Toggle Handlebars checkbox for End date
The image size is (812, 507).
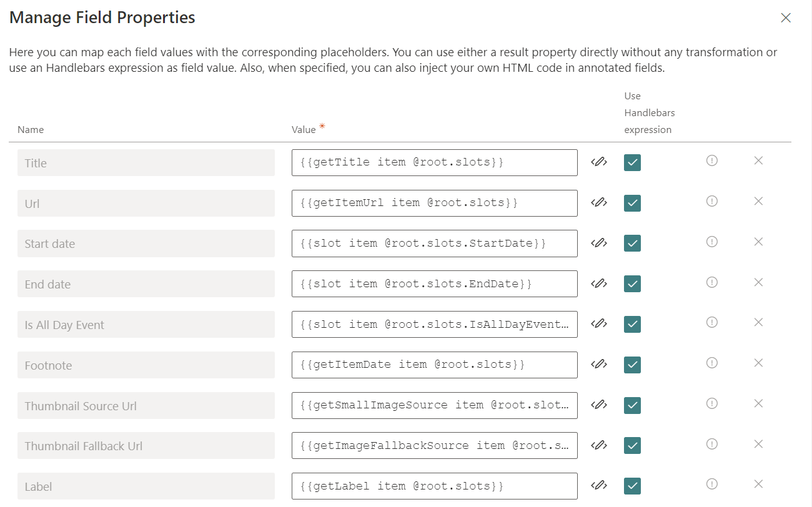[x=632, y=283]
